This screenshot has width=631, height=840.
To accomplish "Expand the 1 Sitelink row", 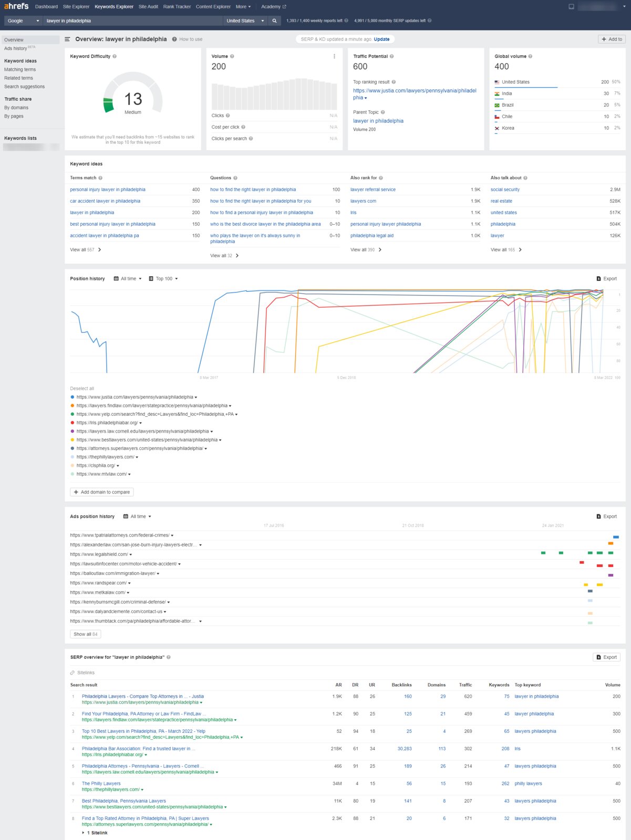I will [x=95, y=833].
